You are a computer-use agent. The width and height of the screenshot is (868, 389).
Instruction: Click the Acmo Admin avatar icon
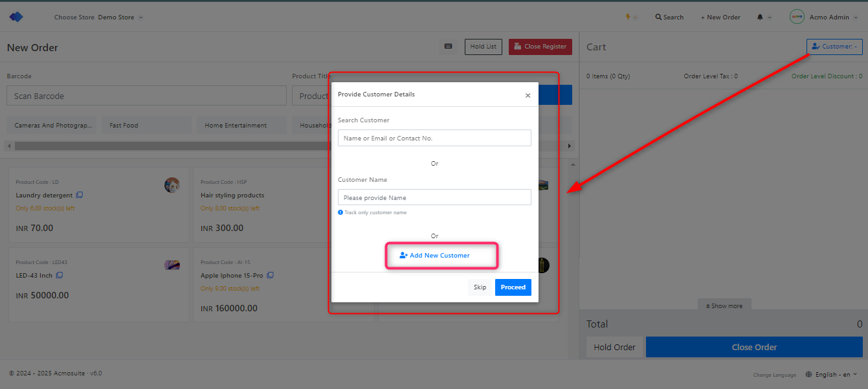point(797,17)
